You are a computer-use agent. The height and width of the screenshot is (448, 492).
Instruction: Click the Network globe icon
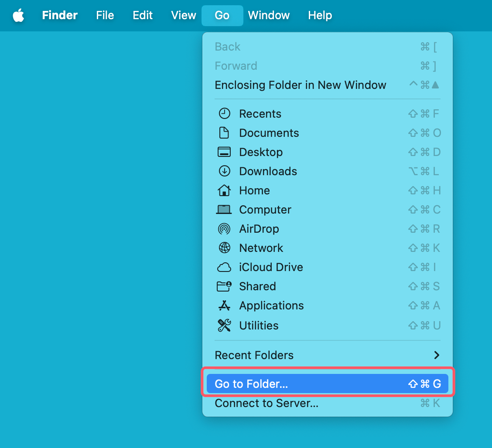coord(224,248)
